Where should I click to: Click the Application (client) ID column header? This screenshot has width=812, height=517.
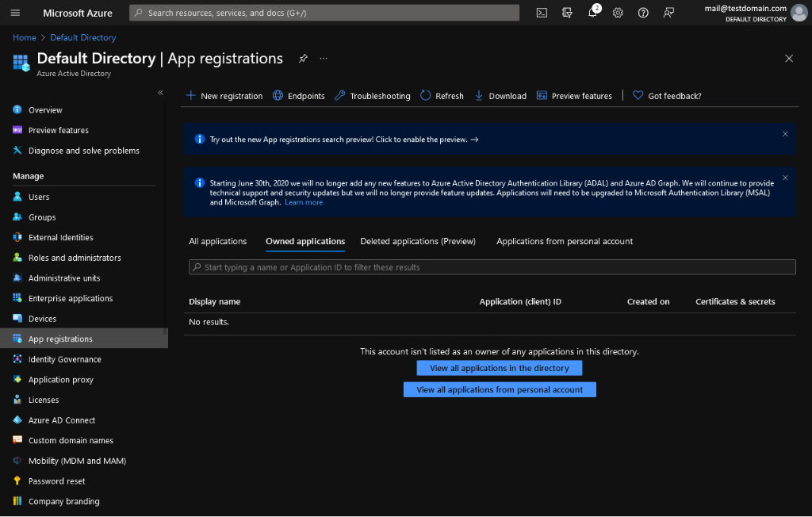(520, 301)
